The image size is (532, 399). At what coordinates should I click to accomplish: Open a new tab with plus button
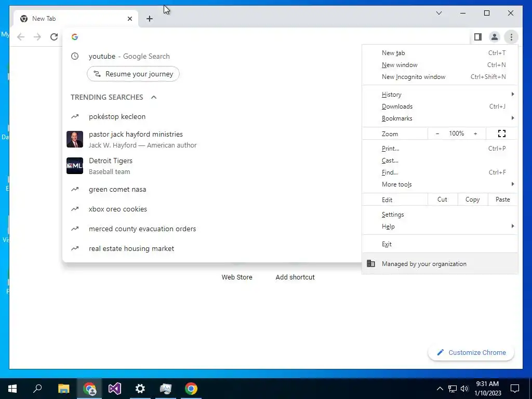point(150,19)
